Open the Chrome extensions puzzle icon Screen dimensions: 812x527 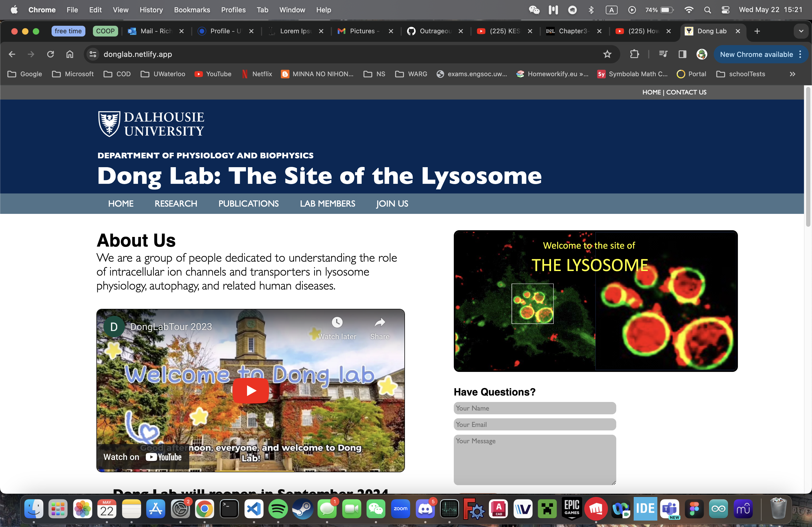click(x=634, y=54)
